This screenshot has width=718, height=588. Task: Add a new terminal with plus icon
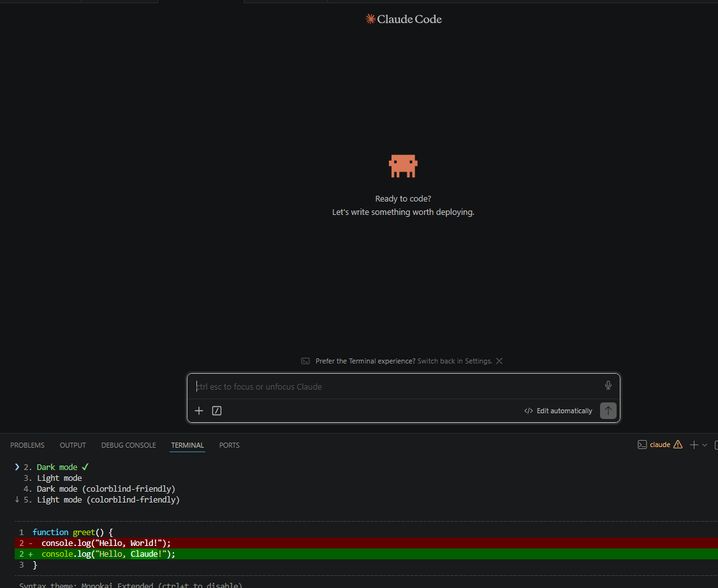pyautogui.click(x=694, y=445)
